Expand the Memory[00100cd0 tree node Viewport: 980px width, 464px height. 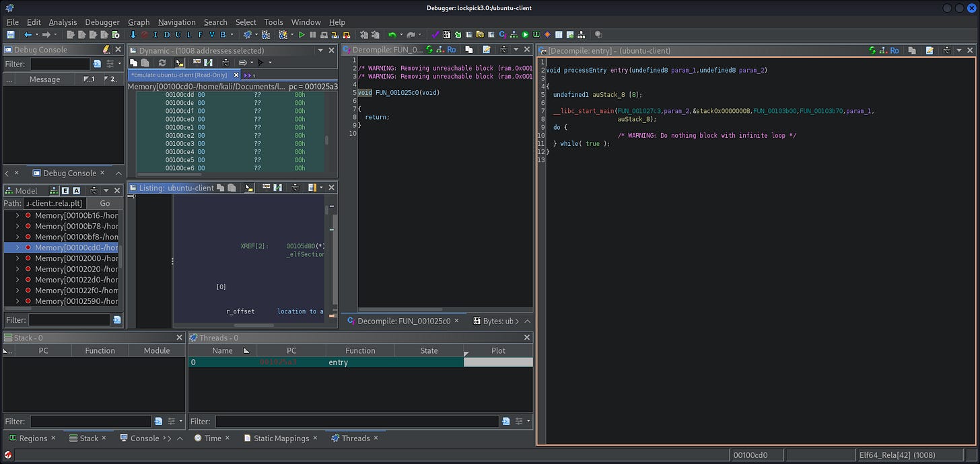click(17, 247)
